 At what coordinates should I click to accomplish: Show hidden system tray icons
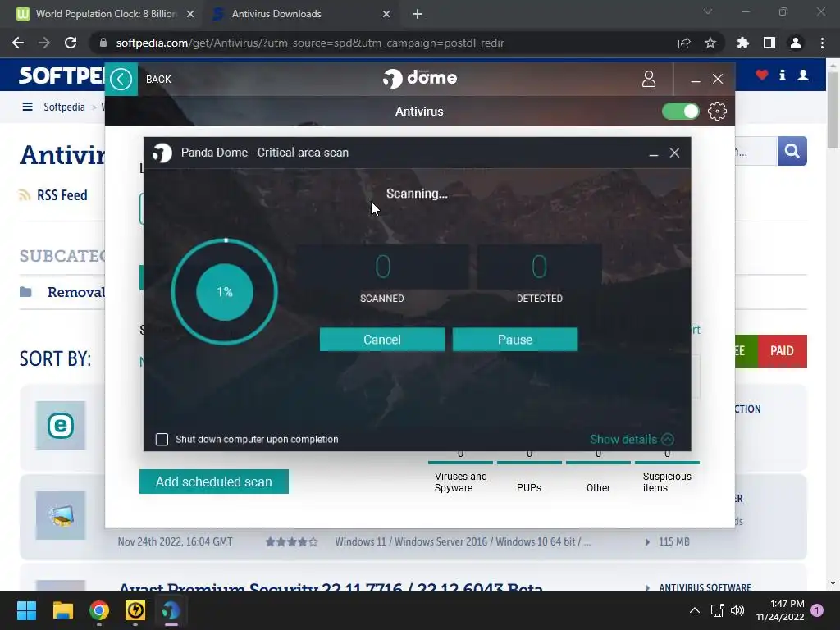[694, 610]
